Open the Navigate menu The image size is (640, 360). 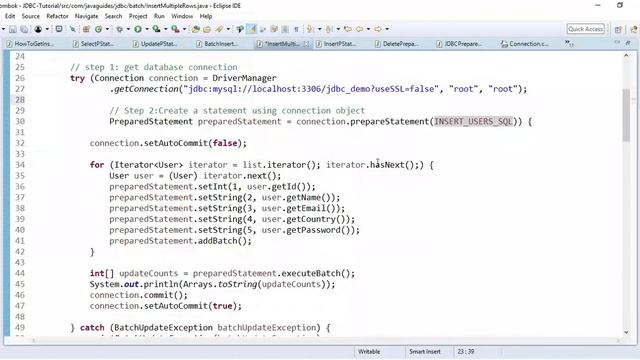86,16
